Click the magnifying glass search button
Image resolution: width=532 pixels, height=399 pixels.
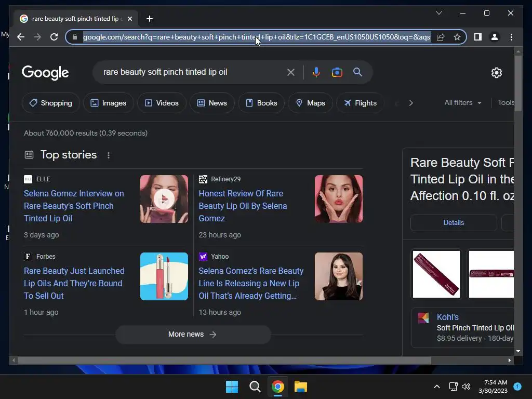(357, 72)
